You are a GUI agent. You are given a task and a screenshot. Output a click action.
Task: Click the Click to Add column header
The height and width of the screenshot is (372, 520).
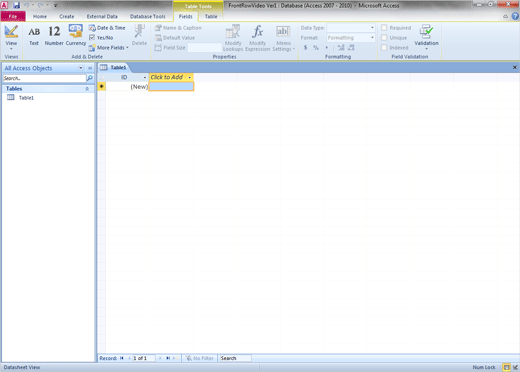point(171,77)
